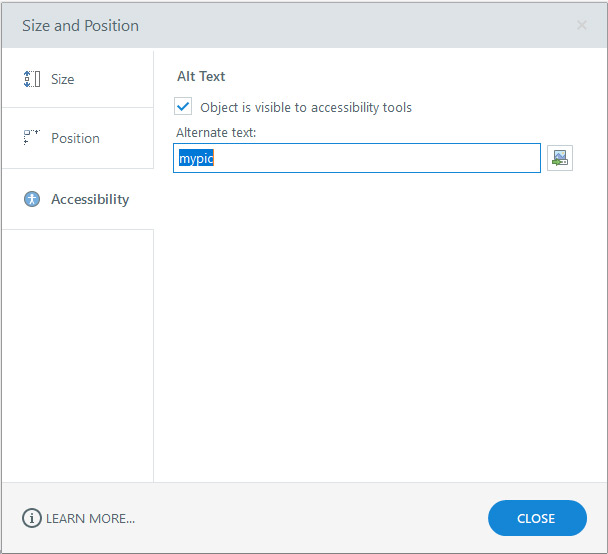Click the 'Object is visible to accessibility tools' label
This screenshot has height=554, width=608.
click(x=306, y=107)
